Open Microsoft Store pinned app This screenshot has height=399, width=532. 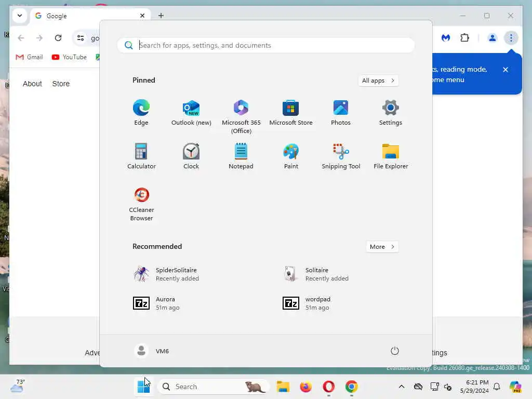click(x=291, y=113)
